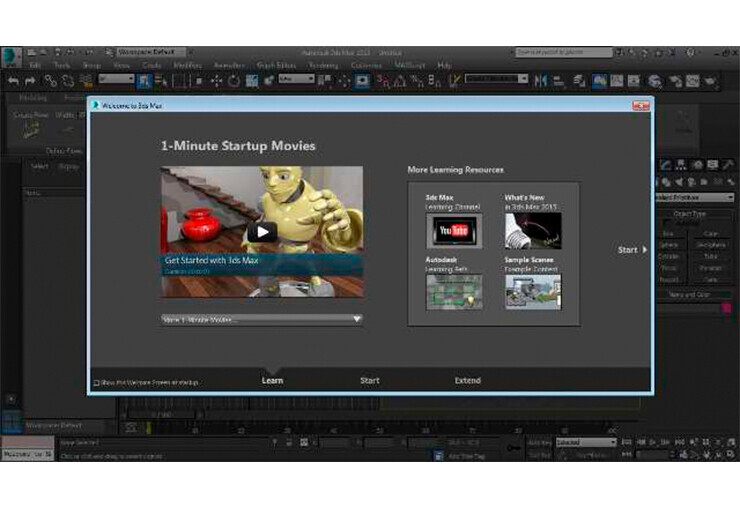Open the Workspace: Default dropdown
Viewport: 740px width, 508px height.
coord(152,52)
